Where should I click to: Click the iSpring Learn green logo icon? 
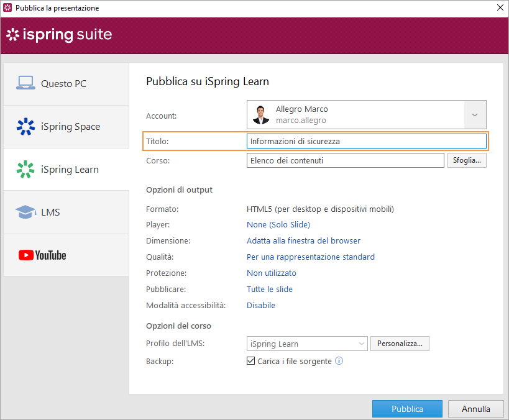[x=25, y=170]
